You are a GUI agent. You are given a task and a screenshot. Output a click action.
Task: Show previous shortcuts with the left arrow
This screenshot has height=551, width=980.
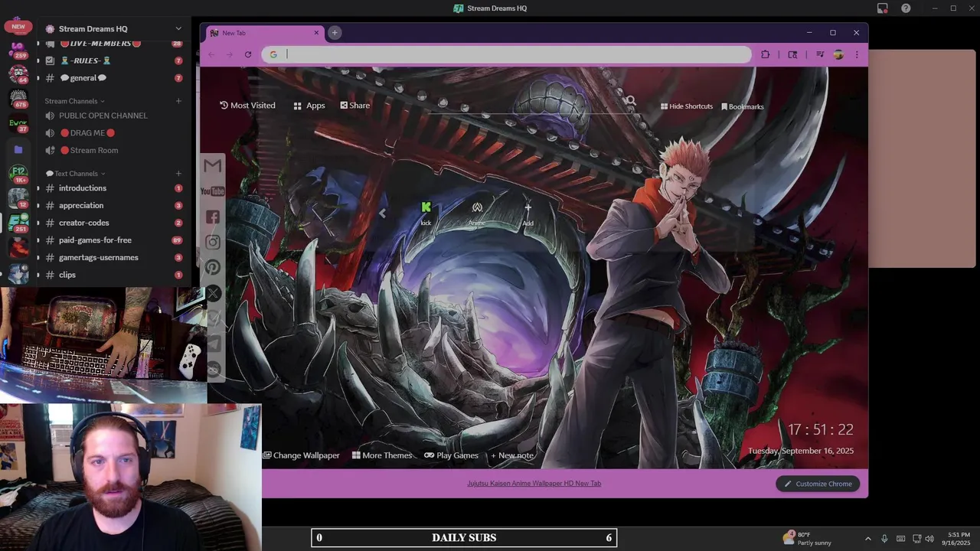coord(382,214)
